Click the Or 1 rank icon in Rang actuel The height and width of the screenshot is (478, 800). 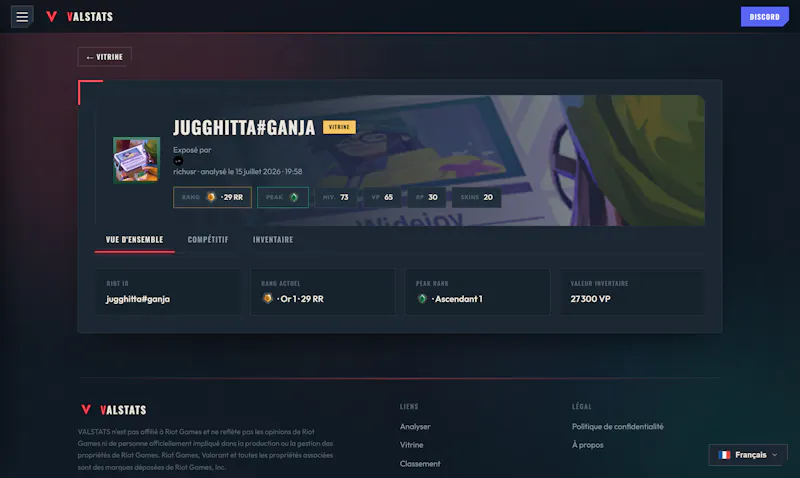tap(267, 298)
